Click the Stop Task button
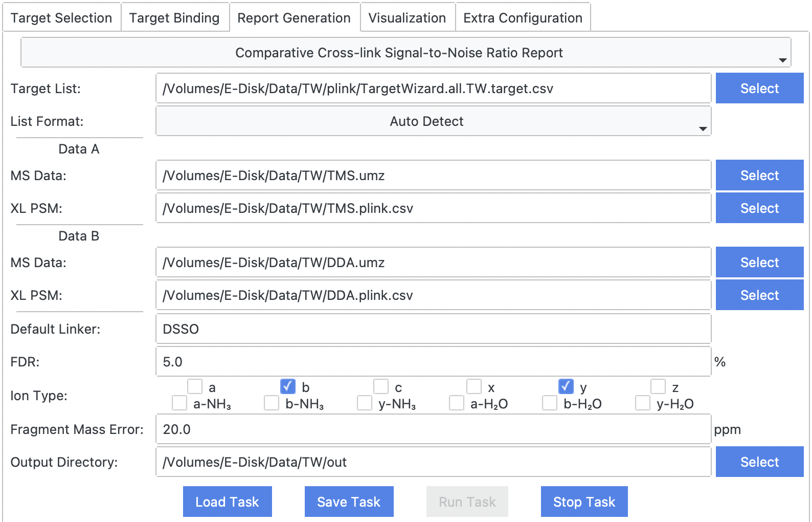812x522 pixels. coord(584,502)
